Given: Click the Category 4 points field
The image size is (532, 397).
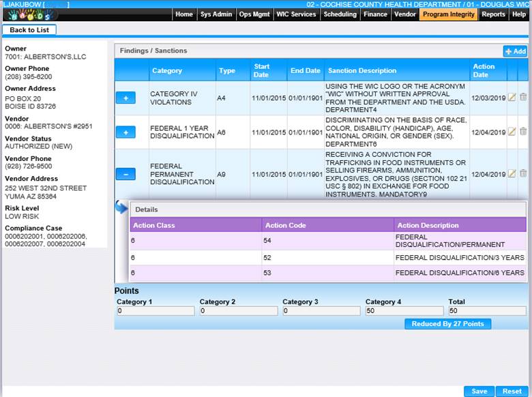Looking at the screenshot, I should pos(404,311).
